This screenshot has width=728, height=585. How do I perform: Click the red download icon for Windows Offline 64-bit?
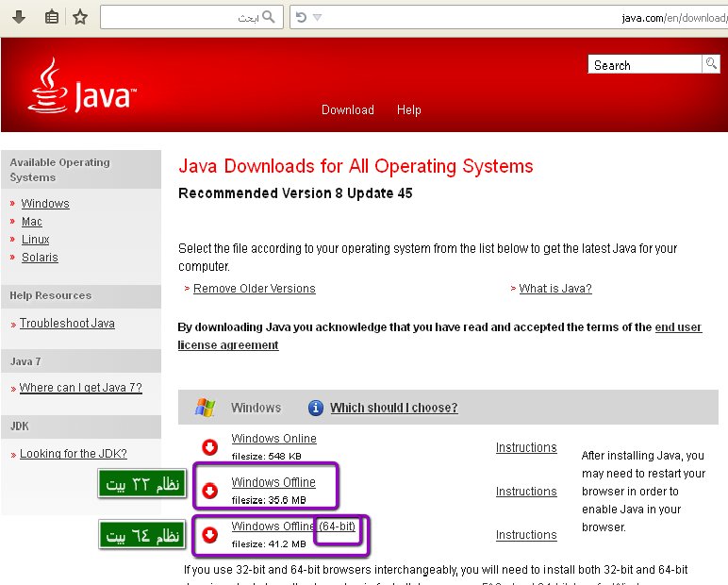click(x=210, y=534)
